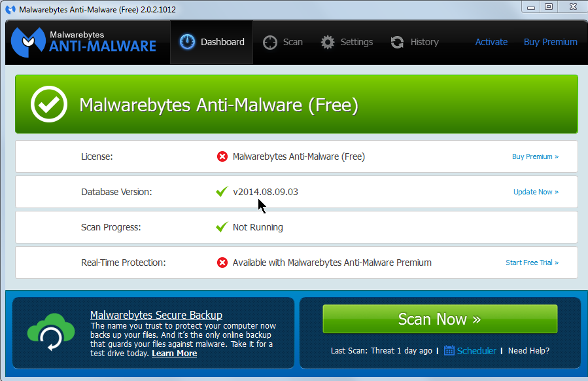Click the Not Running status text
The height and width of the screenshot is (381, 588).
[x=258, y=227]
